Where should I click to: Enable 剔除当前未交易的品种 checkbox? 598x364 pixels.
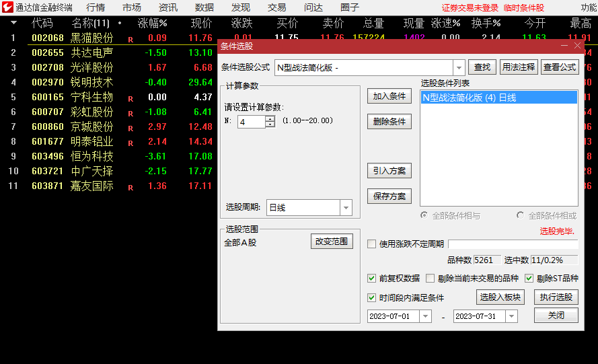coord(430,278)
